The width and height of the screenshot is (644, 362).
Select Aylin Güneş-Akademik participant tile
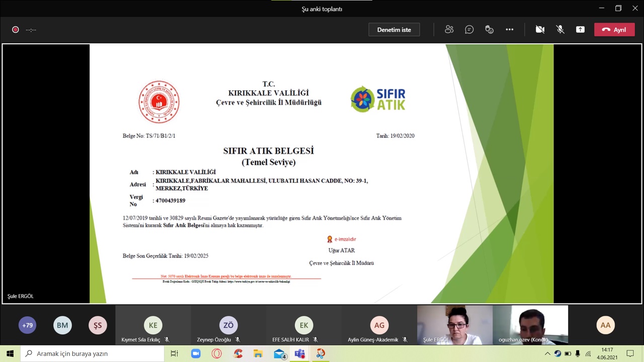pos(379,325)
